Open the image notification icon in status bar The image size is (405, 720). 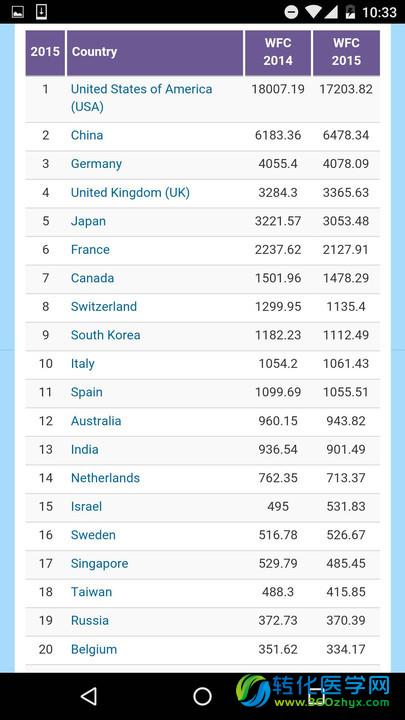pos(18,12)
